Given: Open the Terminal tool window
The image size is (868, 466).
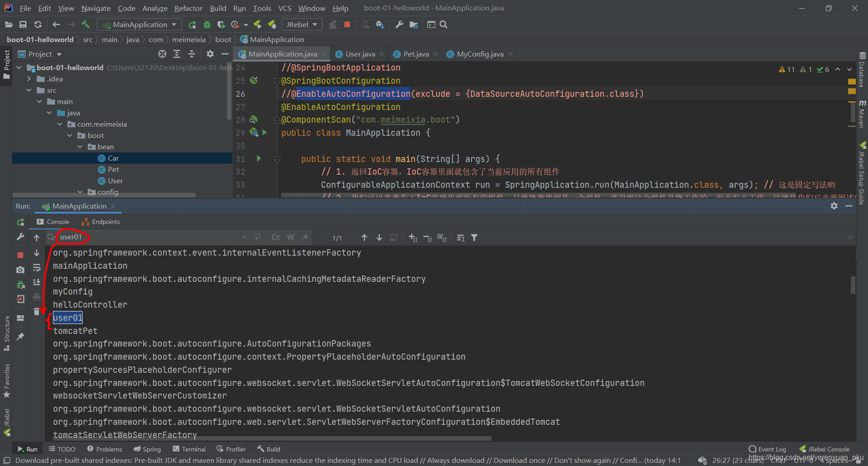Looking at the screenshot, I should [x=189, y=449].
